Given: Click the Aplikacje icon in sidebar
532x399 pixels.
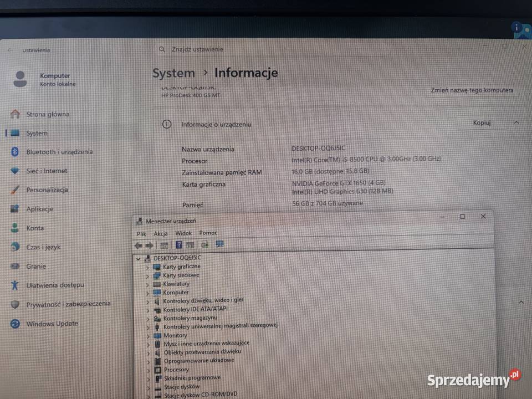Looking at the screenshot, I should (x=14, y=209).
